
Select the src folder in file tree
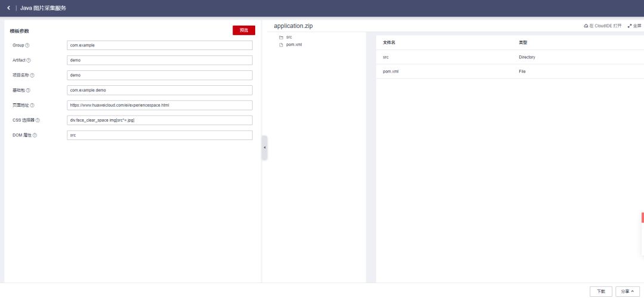pos(289,38)
